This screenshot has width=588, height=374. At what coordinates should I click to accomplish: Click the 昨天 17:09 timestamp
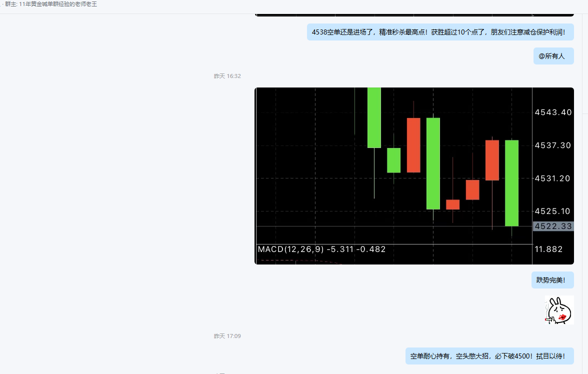227,336
